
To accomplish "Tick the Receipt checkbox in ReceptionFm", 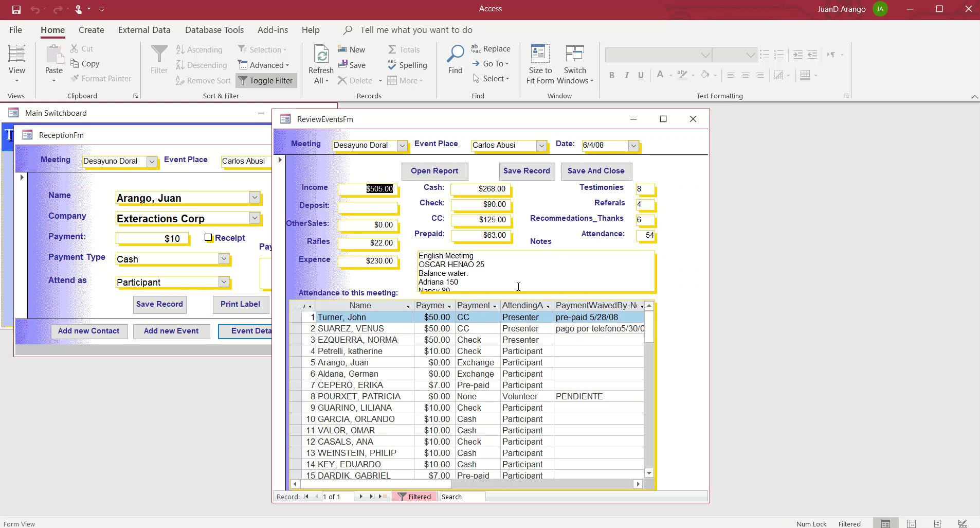I will (x=208, y=237).
